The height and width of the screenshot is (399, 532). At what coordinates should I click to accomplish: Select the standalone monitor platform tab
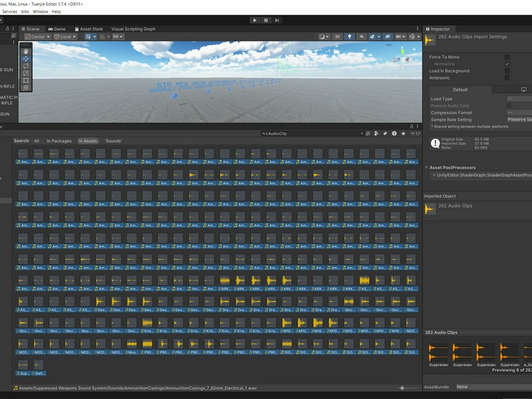[523, 90]
